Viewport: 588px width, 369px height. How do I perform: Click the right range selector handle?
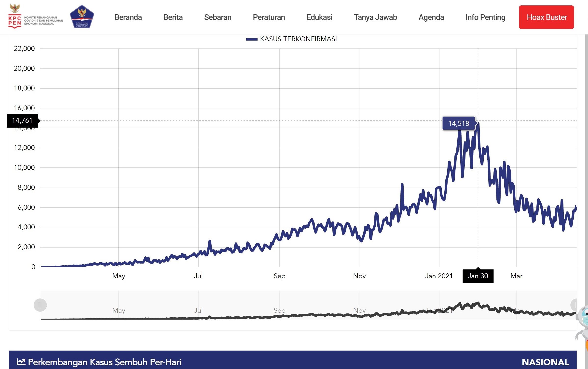pos(574,305)
